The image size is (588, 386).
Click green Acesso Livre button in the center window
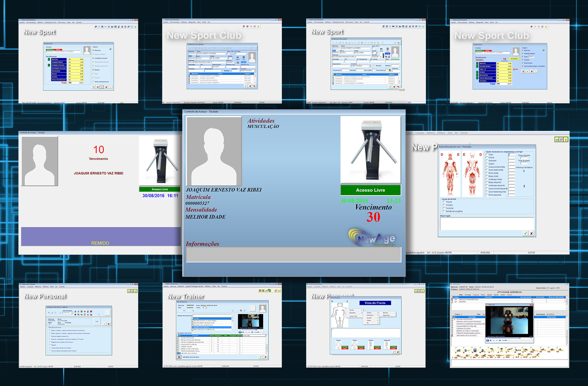370,190
